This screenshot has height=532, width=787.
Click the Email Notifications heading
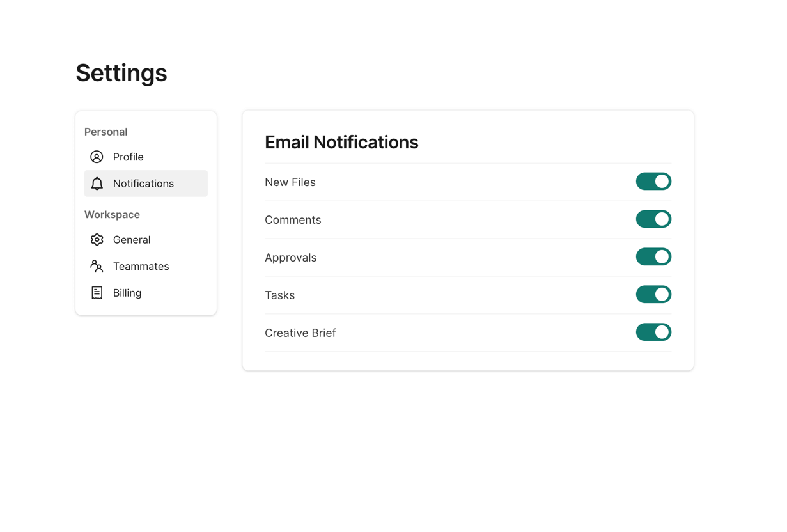(x=341, y=142)
